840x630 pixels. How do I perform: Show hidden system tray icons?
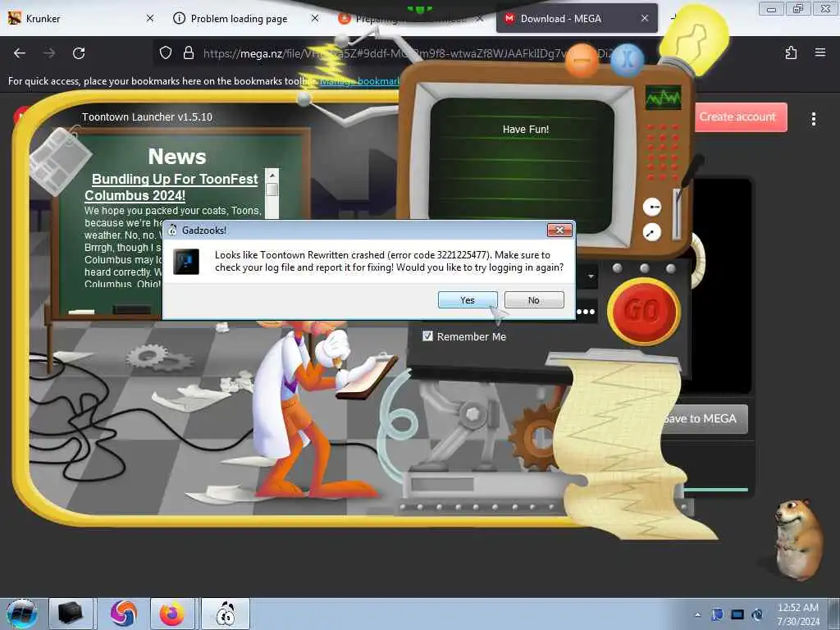697,615
